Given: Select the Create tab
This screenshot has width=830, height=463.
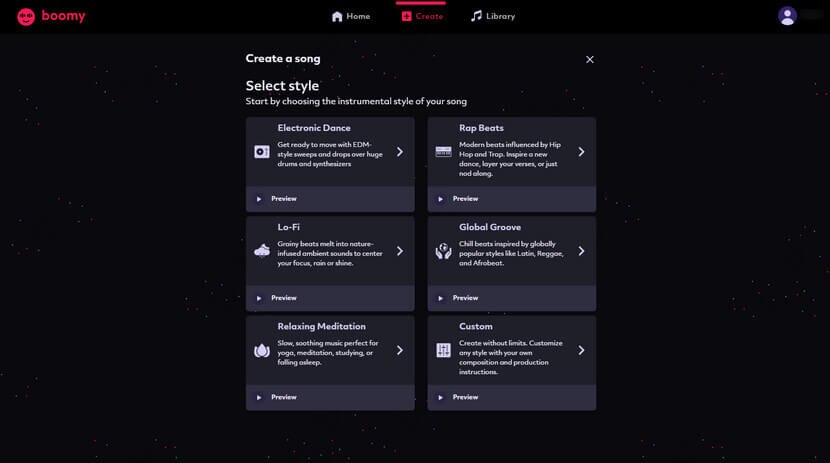Looking at the screenshot, I should 422,16.
